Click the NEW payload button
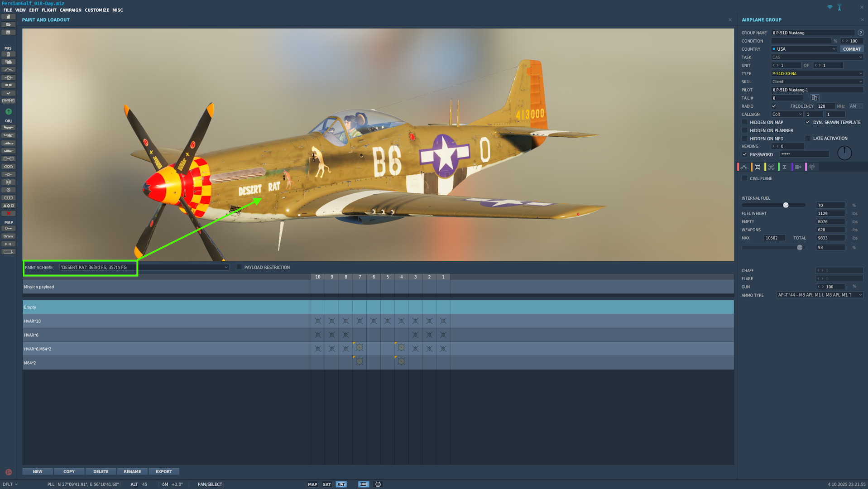Screen dimensions: 868x489 click(38, 471)
